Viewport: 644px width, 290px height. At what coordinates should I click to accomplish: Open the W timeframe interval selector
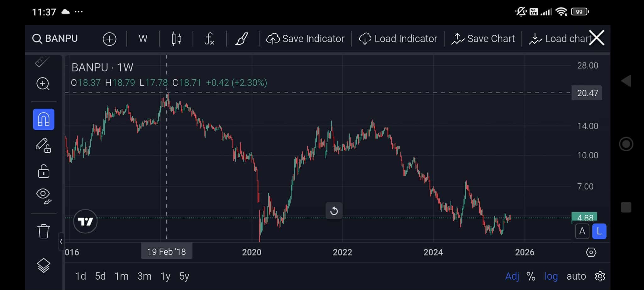(x=143, y=39)
